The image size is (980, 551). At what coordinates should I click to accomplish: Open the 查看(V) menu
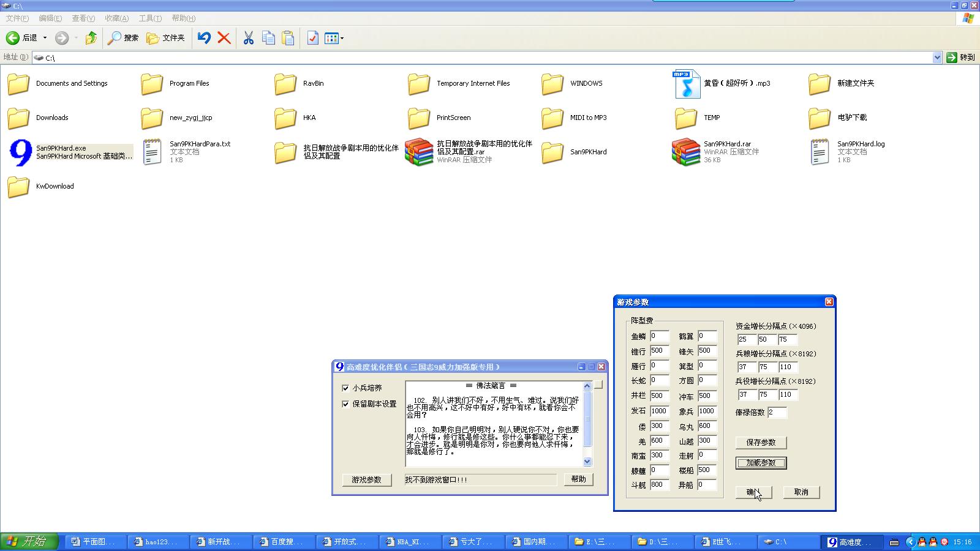83,18
